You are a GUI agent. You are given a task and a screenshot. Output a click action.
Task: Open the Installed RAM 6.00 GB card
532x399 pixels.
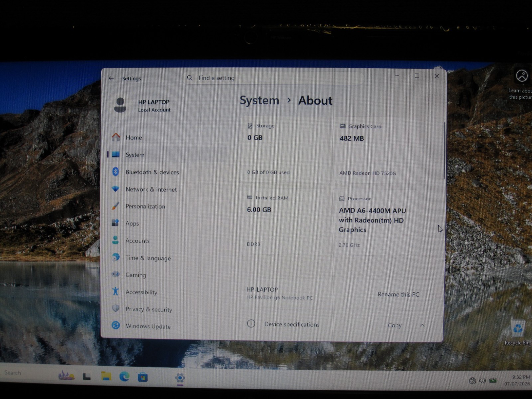[284, 221]
